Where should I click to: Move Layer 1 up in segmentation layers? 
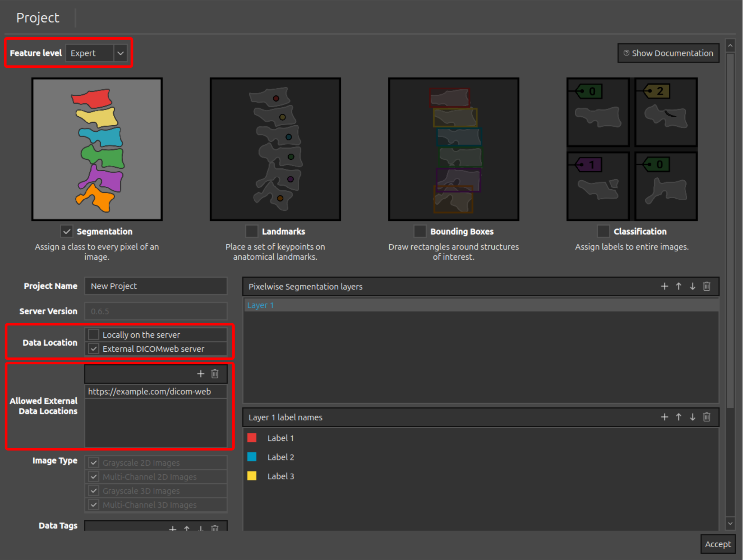coord(678,286)
